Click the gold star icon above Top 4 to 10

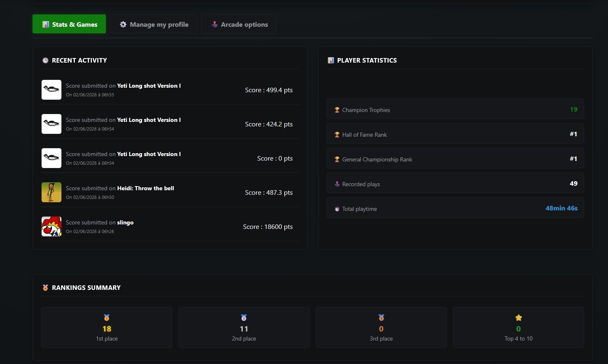pyautogui.click(x=519, y=317)
